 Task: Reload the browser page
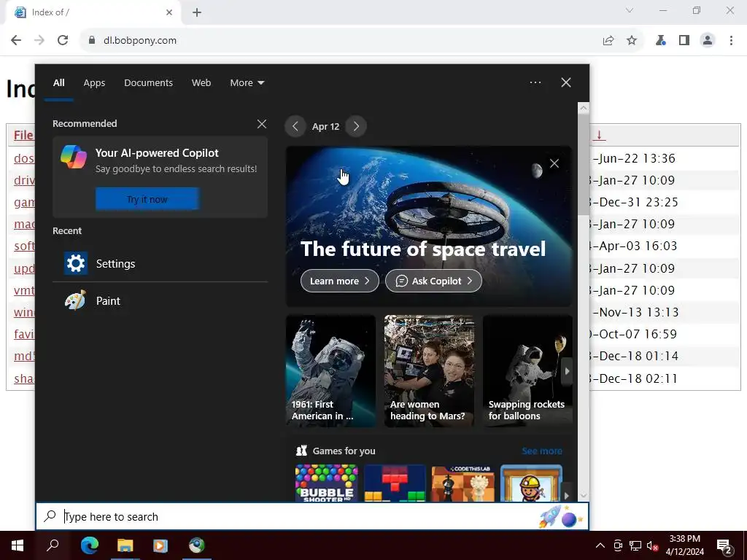pyautogui.click(x=63, y=41)
